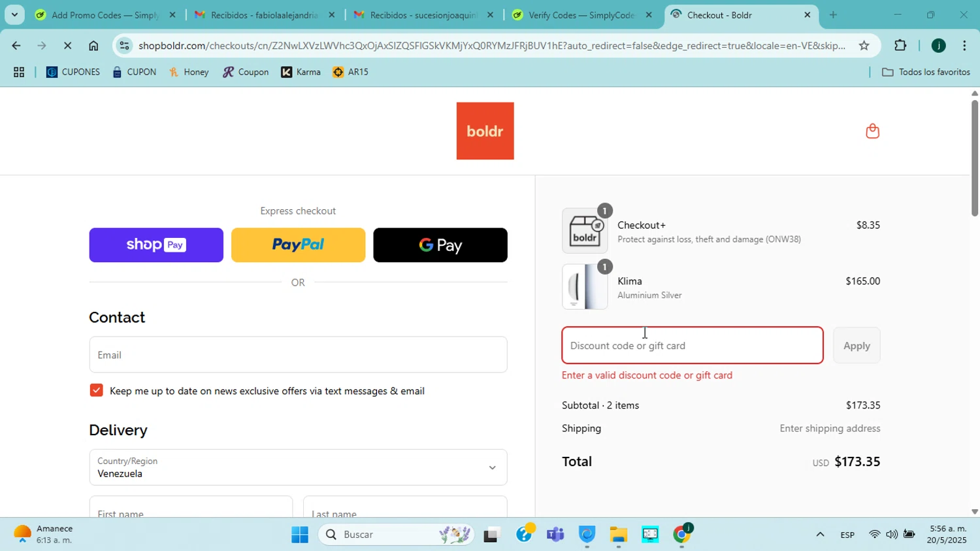
Task: Open the Snipping Tool taskbar icon
Action: click(650, 535)
